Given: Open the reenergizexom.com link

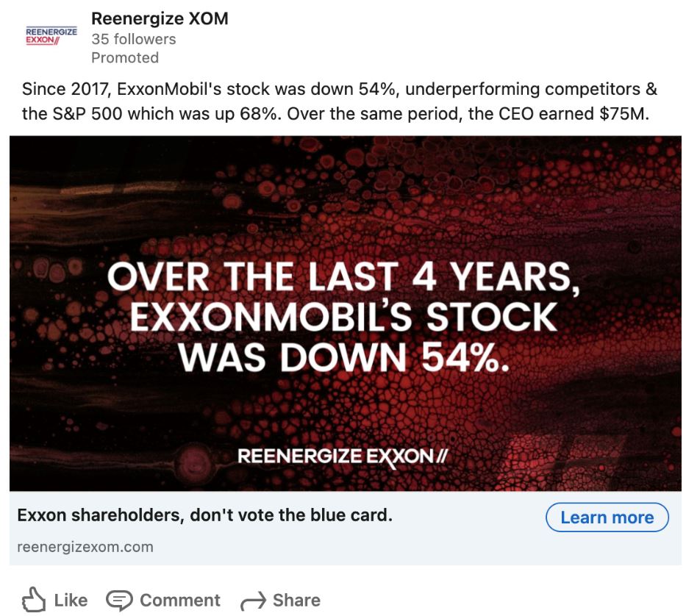Looking at the screenshot, I should 85,546.
